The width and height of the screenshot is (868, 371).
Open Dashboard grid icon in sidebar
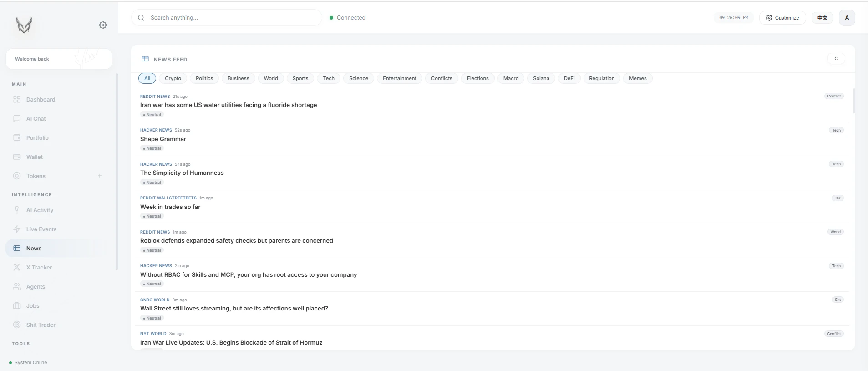point(17,99)
